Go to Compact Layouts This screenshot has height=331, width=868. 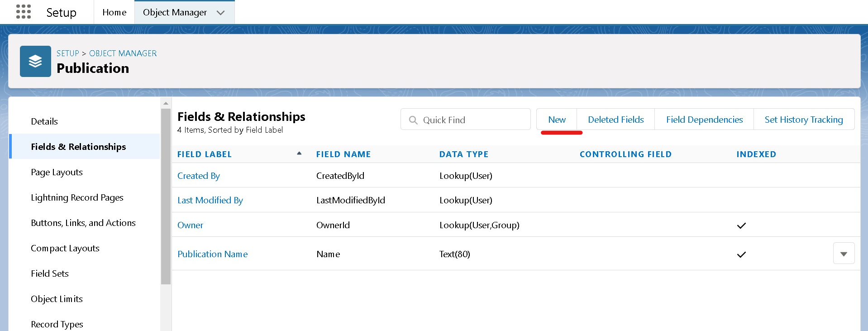(65, 248)
